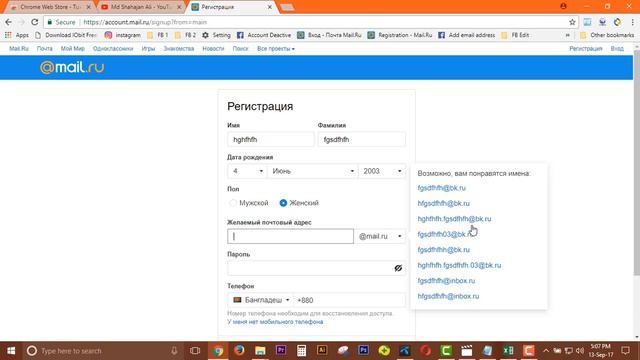Screen dimensions: 640x360
Task: Open the Camtasia green C taskbar icon
Action: coord(446,351)
